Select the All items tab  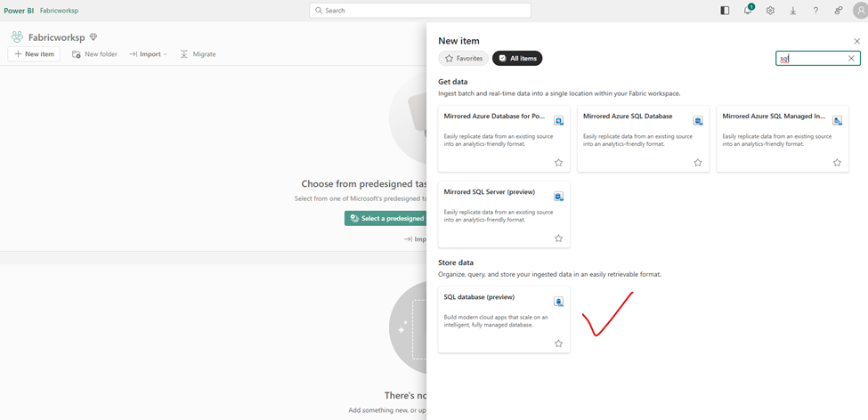click(517, 59)
